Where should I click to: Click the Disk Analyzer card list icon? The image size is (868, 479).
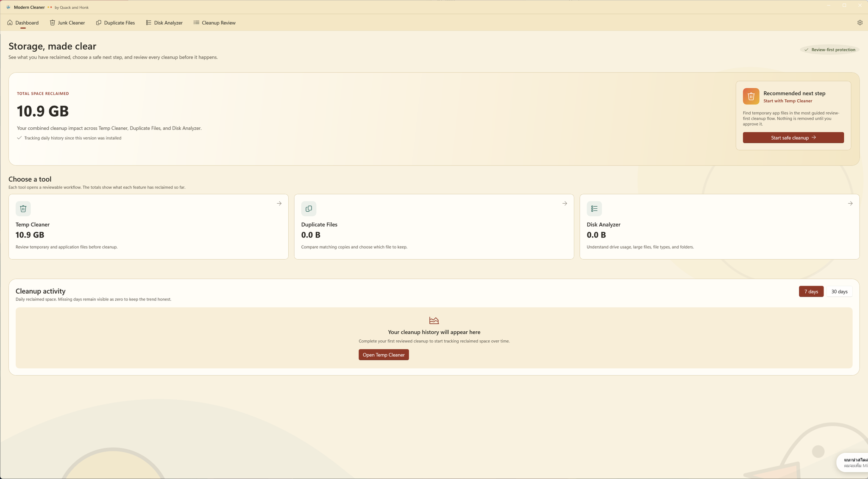click(x=594, y=208)
